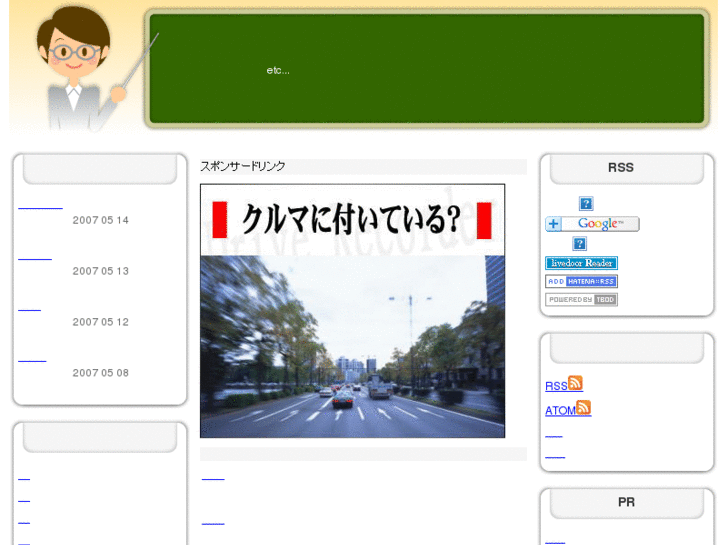This screenshot has width=727, height=545.
Task: Click the 'スポンサードリンク' heading text
Action: 242,166
